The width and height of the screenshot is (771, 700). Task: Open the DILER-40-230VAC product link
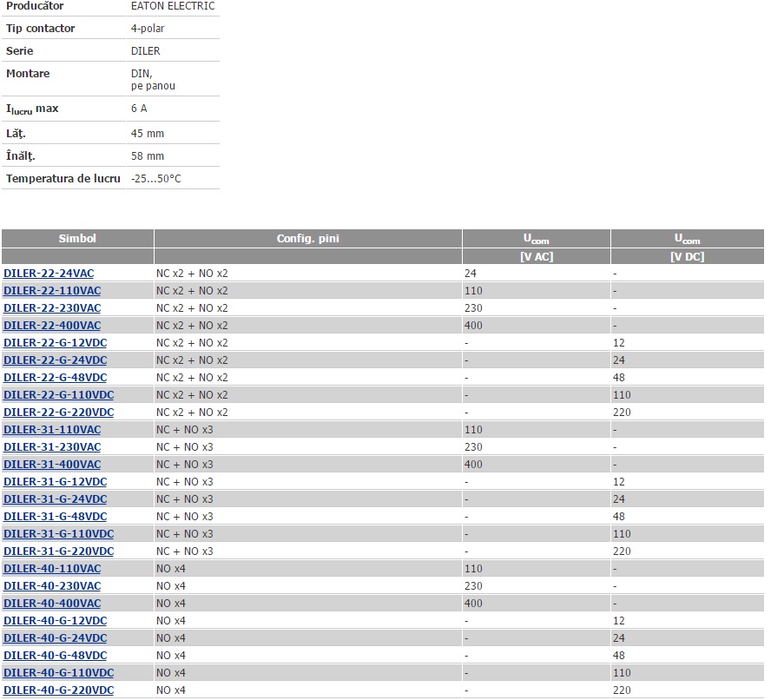click(x=52, y=586)
